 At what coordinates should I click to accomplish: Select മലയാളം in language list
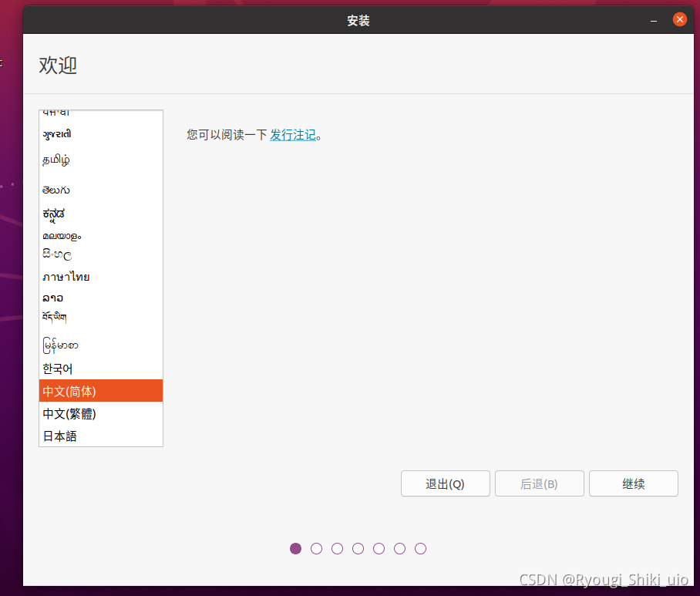click(101, 236)
